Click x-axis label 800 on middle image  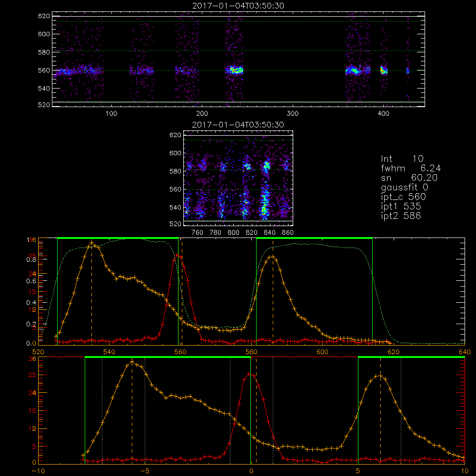[x=233, y=233]
